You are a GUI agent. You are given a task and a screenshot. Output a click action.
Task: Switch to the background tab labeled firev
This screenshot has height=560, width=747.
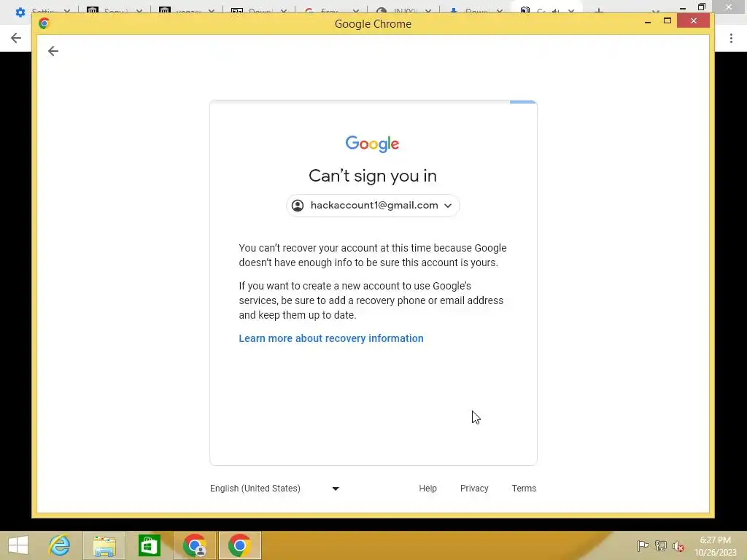[x=331, y=10]
